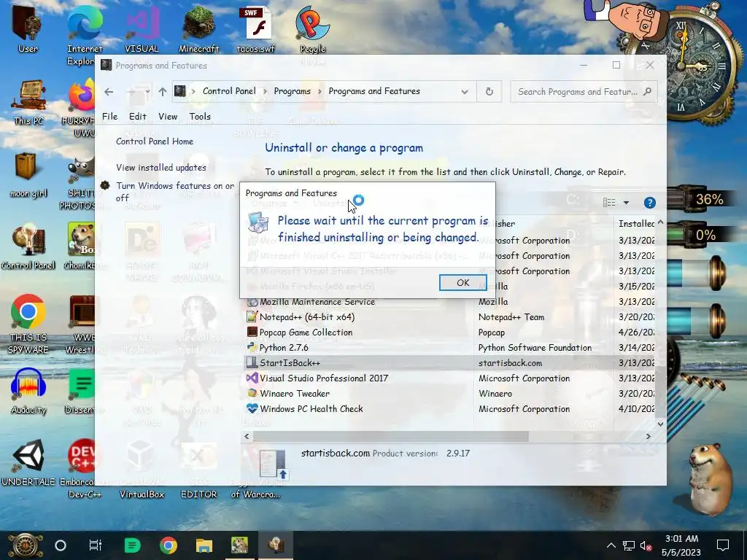Viewport: 747px width, 560px height.
Task: Select the StartIsBack++ program row
Action: (449, 363)
